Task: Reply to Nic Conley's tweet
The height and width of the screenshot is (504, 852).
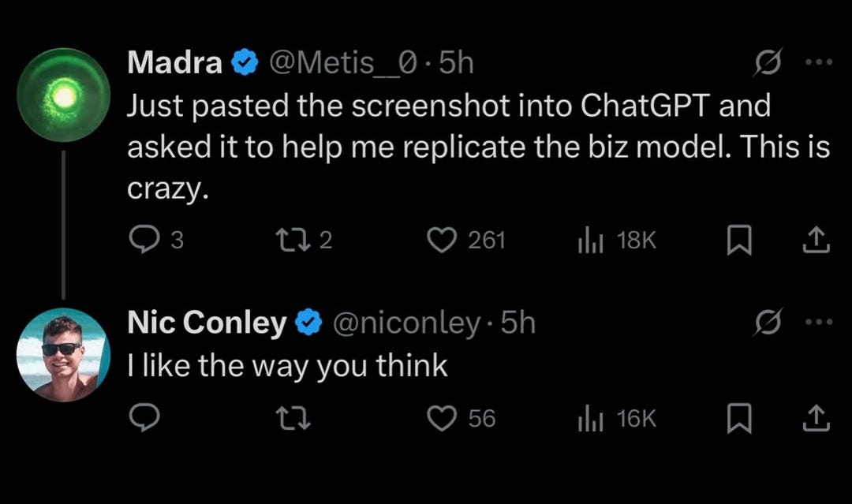Action: (x=143, y=418)
